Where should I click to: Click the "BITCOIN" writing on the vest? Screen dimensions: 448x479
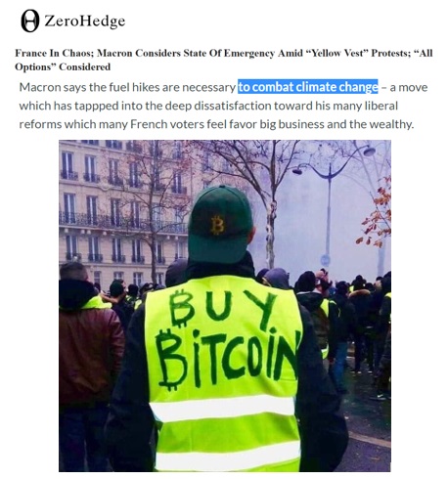pos(228,359)
